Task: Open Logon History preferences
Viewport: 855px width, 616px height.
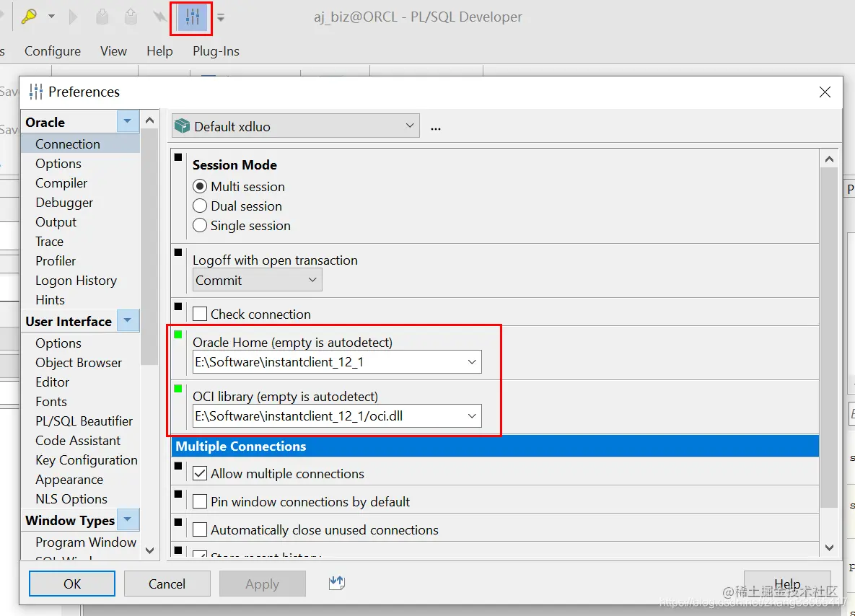Action: 76,280
